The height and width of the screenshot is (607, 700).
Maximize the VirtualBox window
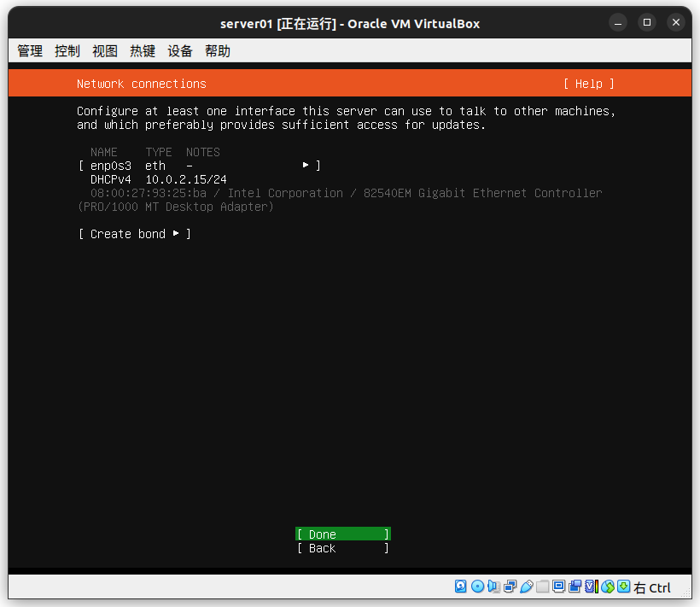click(647, 22)
